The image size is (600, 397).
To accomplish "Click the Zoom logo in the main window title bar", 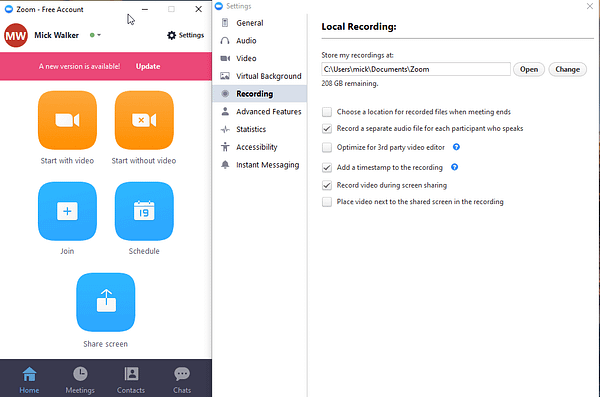I will [9, 9].
